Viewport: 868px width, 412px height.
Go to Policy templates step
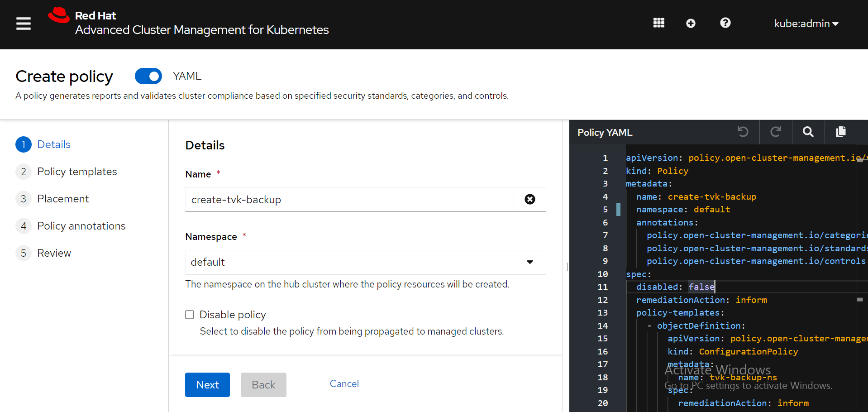pos(77,172)
